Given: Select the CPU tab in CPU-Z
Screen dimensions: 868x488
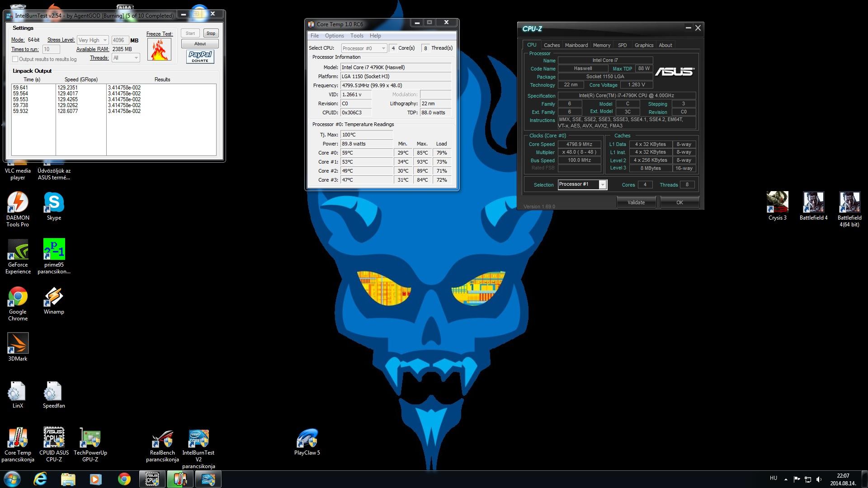Looking at the screenshot, I should tap(532, 45).
